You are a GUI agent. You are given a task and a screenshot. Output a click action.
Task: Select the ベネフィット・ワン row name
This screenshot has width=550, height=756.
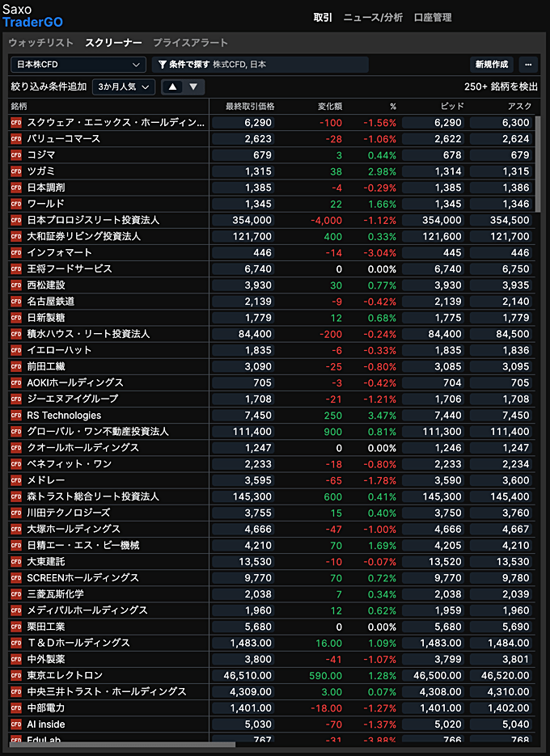(70, 464)
